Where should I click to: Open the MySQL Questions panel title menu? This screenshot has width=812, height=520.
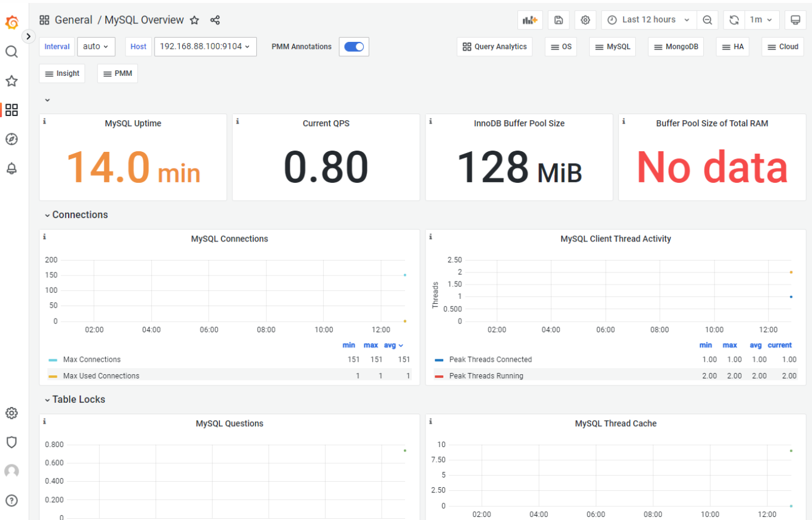229,423
